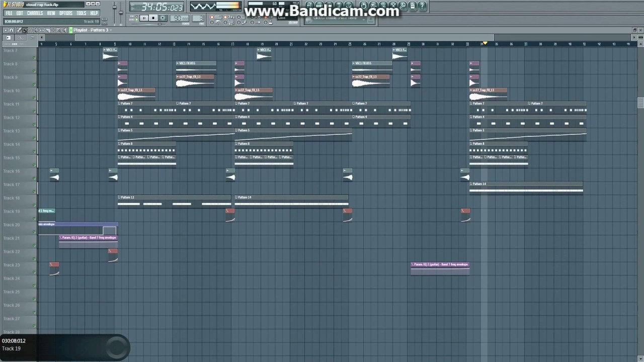Select the Delete tool in playlist toolbar
Viewport: 644px width, 362px height.
[30, 30]
